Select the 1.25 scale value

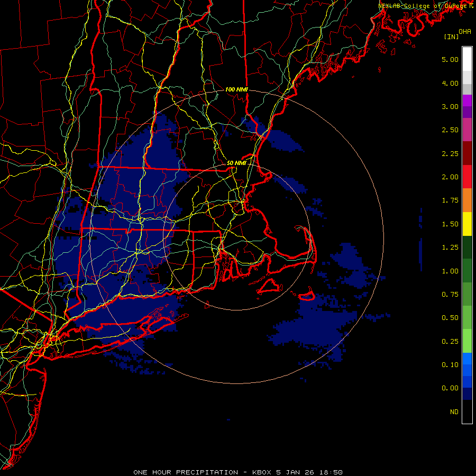click(x=450, y=248)
